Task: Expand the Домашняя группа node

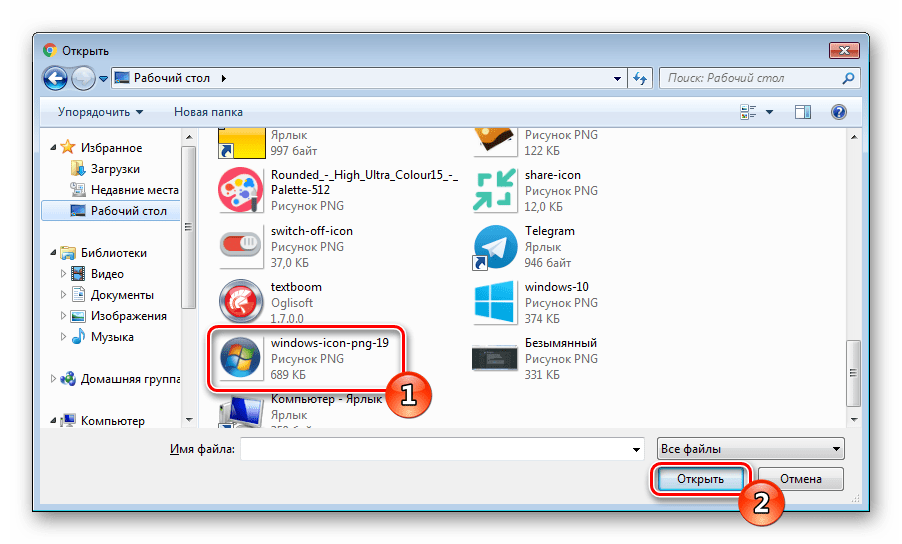Action: [x=53, y=378]
